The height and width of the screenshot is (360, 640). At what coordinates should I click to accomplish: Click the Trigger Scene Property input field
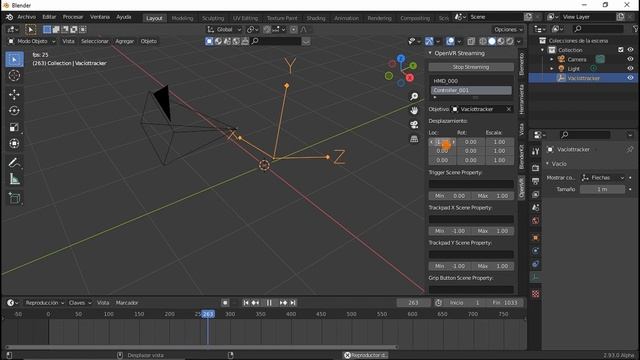pyautogui.click(x=471, y=184)
